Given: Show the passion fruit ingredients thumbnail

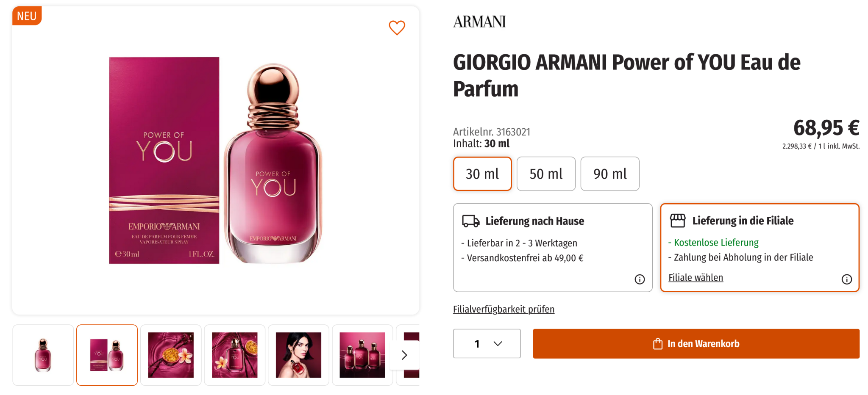Looking at the screenshot, I should pyautogui.click(x=171, y=355).
